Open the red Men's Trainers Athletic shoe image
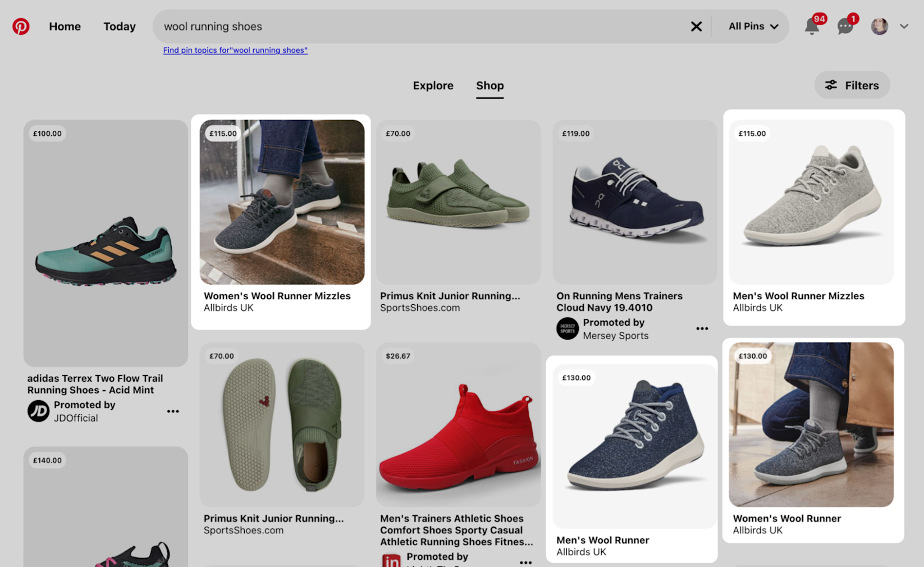Image resolution: width=924 pixels, height=567 pixels. pyautogui.click(x=458, y=424)
